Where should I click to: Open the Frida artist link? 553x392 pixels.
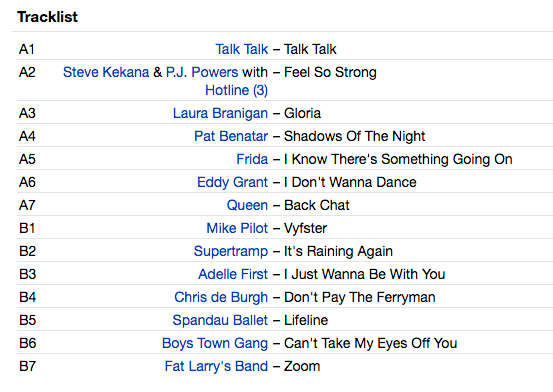tap(252, 159)
